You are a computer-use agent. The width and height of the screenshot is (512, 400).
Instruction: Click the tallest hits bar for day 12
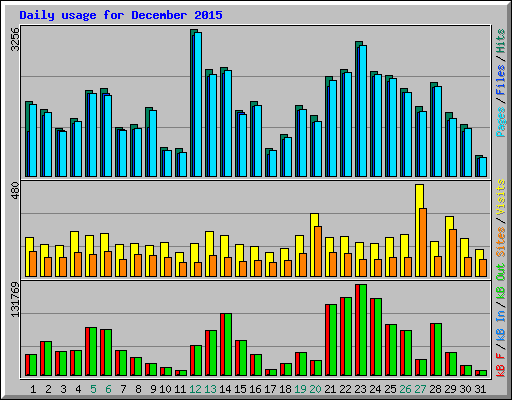click(x=192, y=103)
